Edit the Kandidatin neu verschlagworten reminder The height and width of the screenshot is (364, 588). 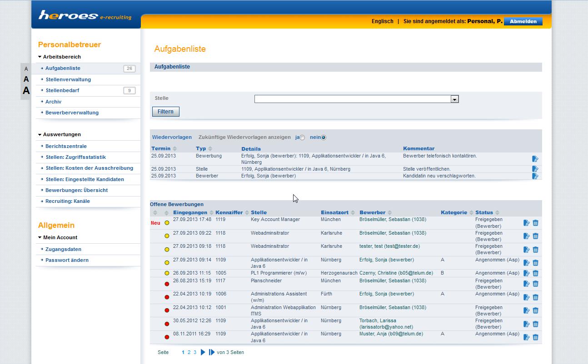tap(535, 176)
